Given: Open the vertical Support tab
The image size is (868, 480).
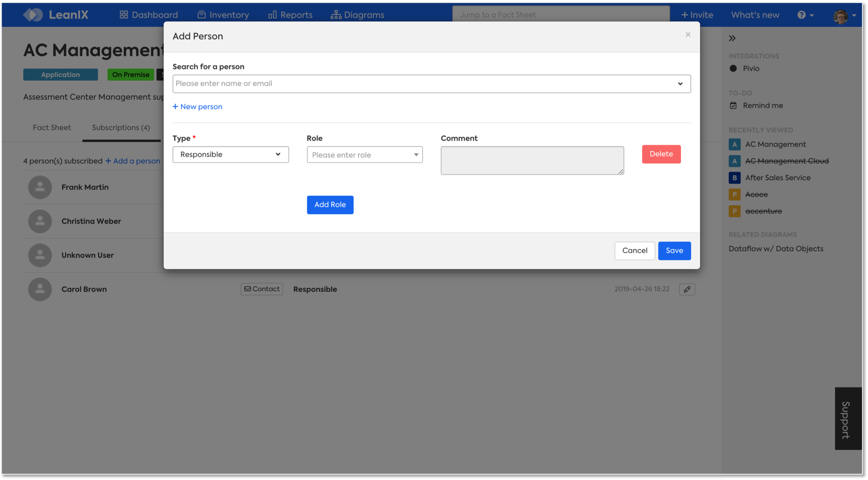Looking at the screenshot, I should pos(847,418).
